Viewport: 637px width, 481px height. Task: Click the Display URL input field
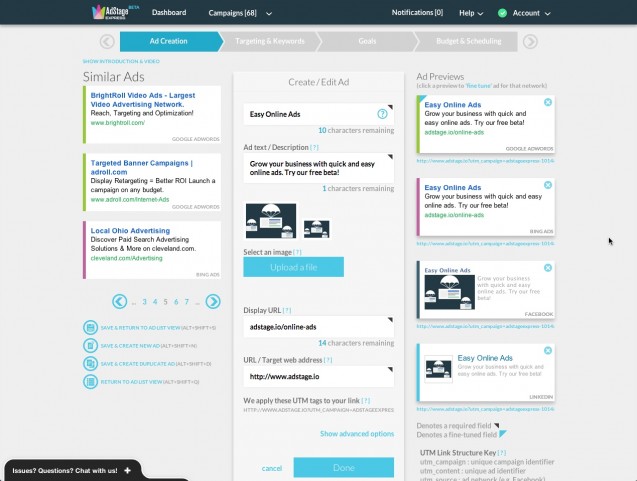tap(318, 327)
